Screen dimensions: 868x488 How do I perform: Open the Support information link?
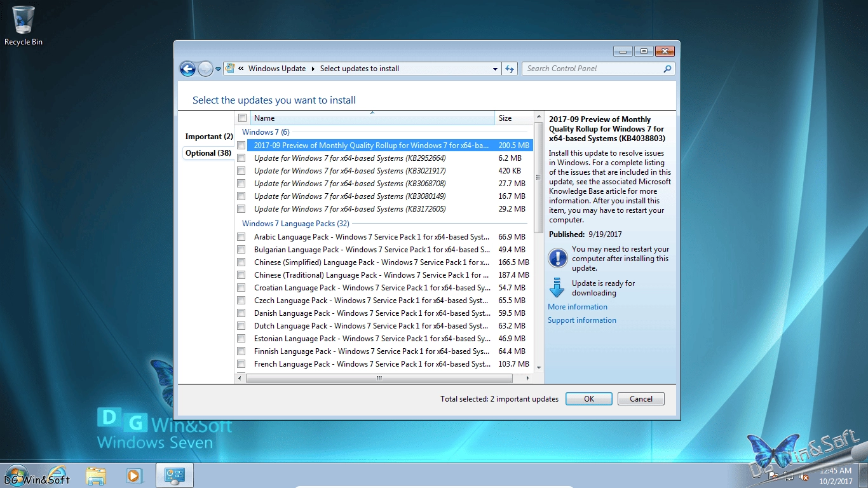(x=582, y=320)
